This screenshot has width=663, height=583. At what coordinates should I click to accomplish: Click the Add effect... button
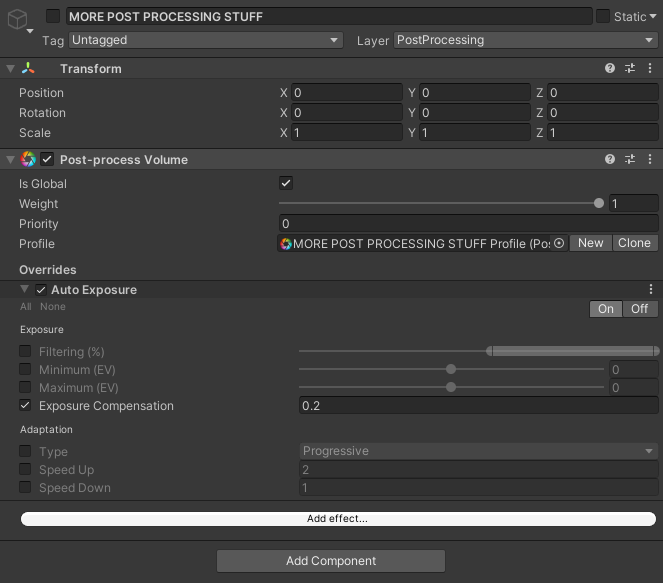(338, 519)
